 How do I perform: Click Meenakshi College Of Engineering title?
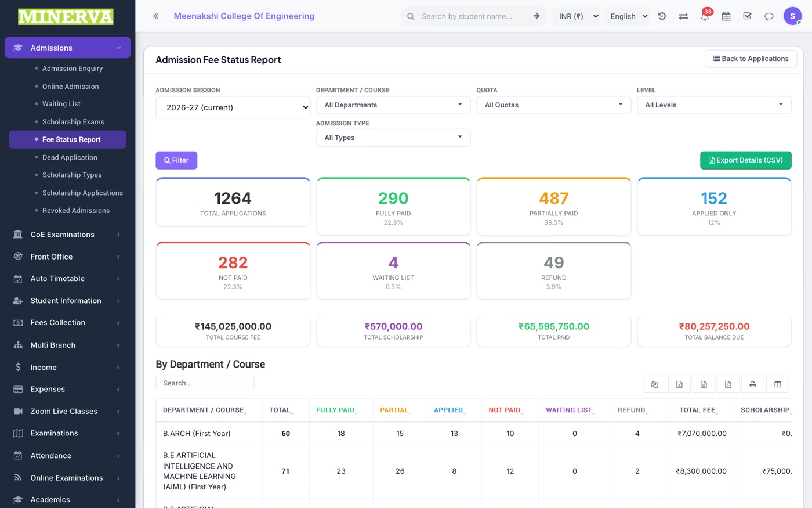(244, 16)
